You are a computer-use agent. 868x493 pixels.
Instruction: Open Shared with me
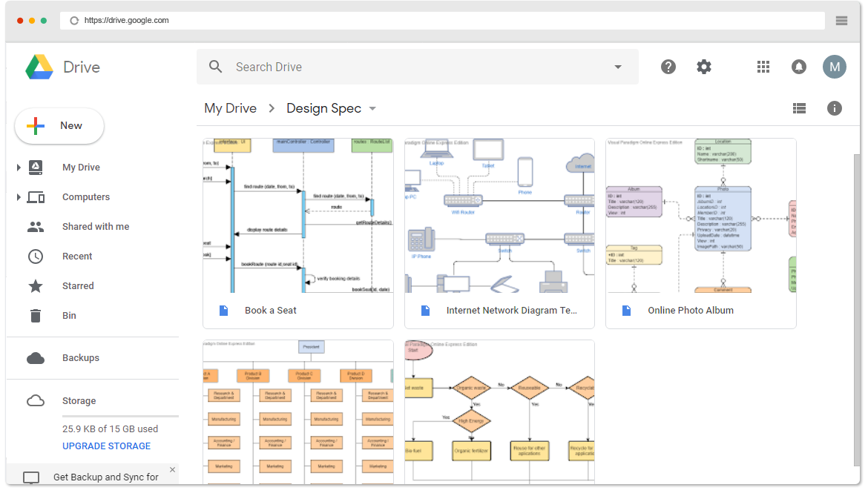pos(96,226)
